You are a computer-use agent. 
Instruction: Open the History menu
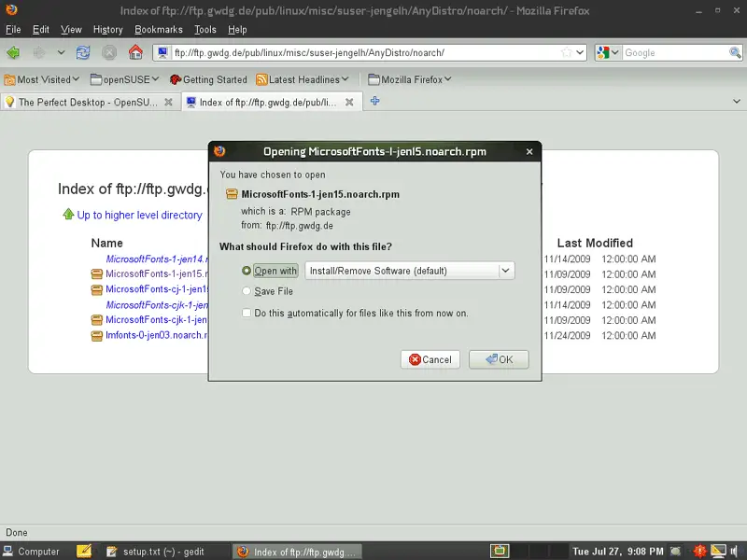click(x=107, y=30)
